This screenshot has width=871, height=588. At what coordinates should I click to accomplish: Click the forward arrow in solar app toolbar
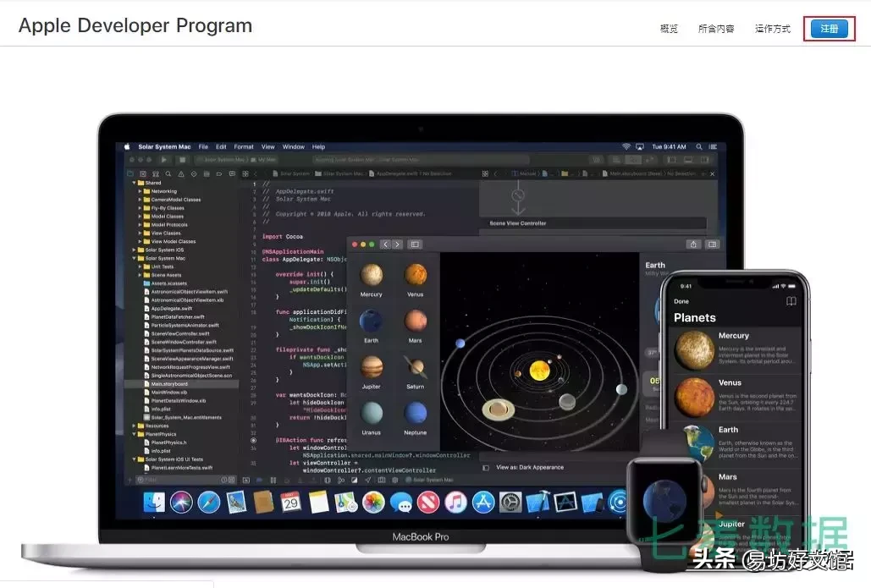397,245
